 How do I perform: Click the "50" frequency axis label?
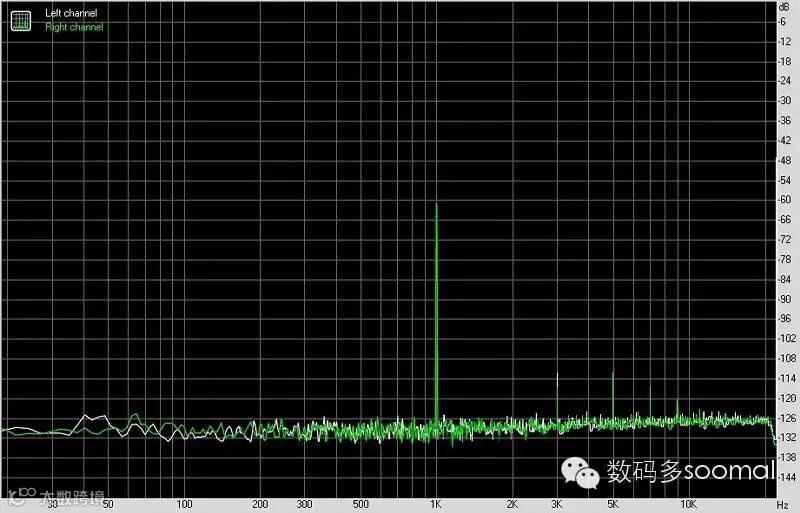(108, 504)
